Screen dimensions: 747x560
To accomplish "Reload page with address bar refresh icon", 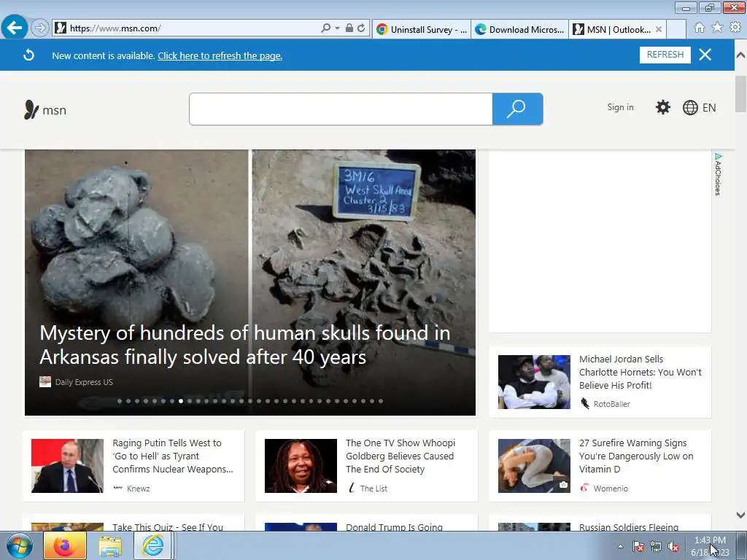I will click(x=361, y=28).
